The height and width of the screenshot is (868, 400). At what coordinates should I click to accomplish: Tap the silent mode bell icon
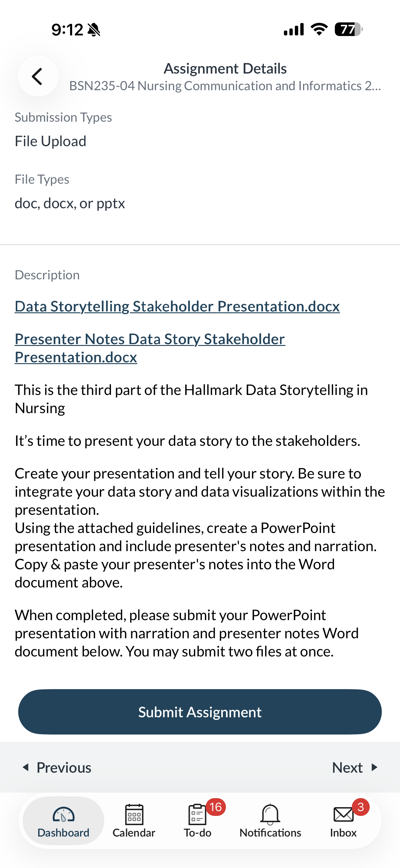click(94, 30)
